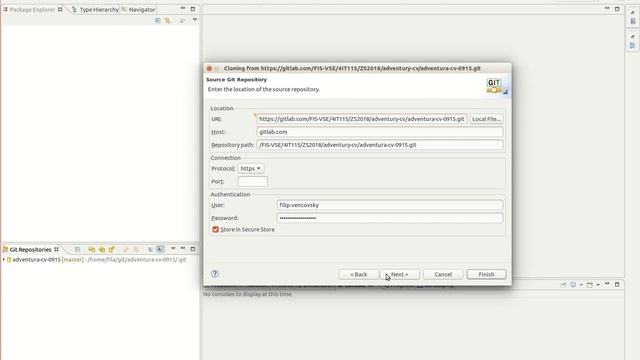
Task: Uncheck Store in Secure Store
Action: (216, 230)
